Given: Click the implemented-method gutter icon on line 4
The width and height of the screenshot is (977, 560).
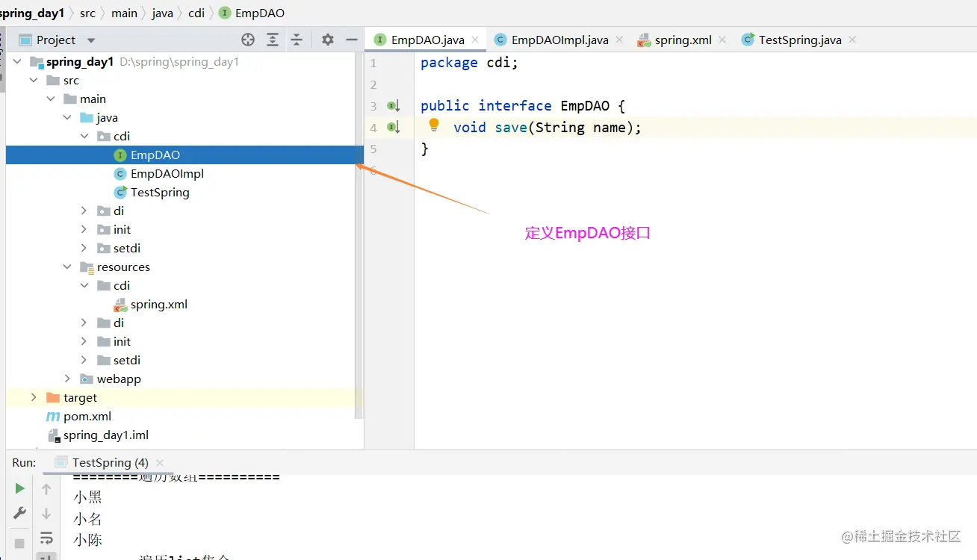Looking at the screenshot, I should [x=394, y=128].
